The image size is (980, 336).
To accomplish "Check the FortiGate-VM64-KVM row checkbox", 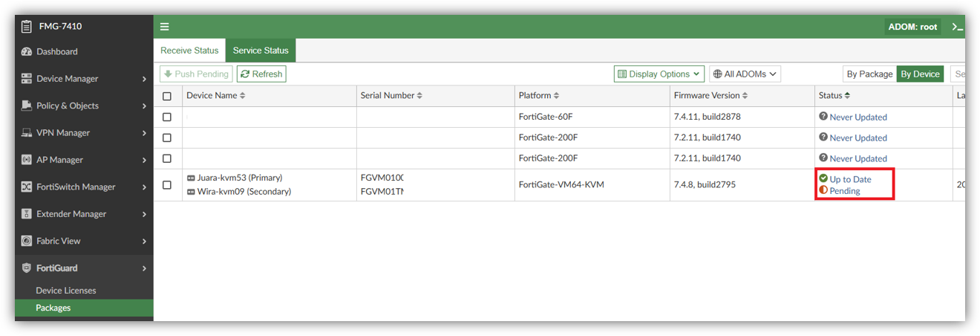I will (167, 185).
